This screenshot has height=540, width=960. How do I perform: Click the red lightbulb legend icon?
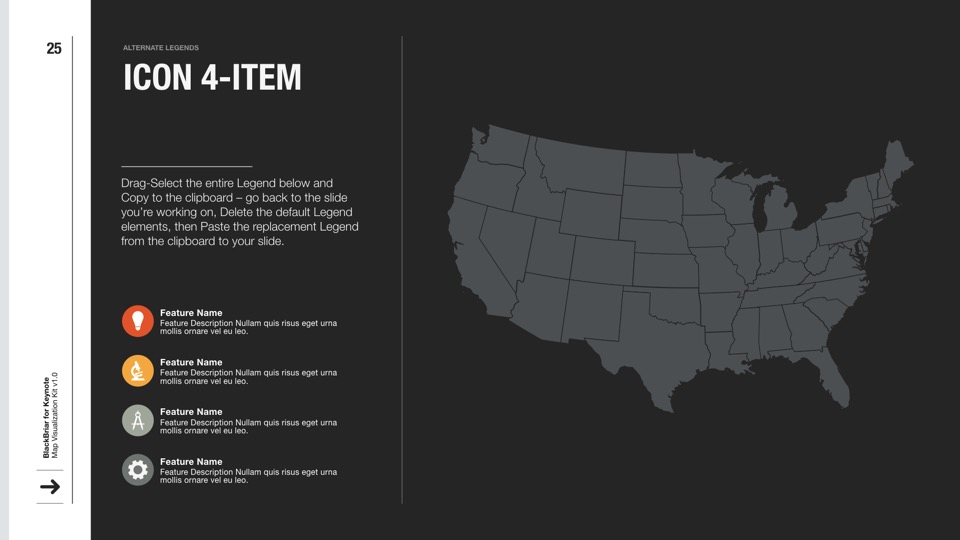coord(138,321)
